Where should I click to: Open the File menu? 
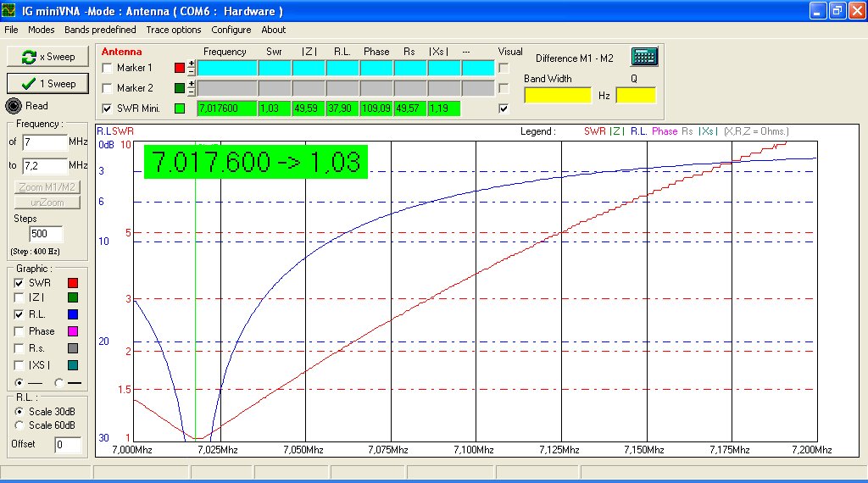[11, 30]
